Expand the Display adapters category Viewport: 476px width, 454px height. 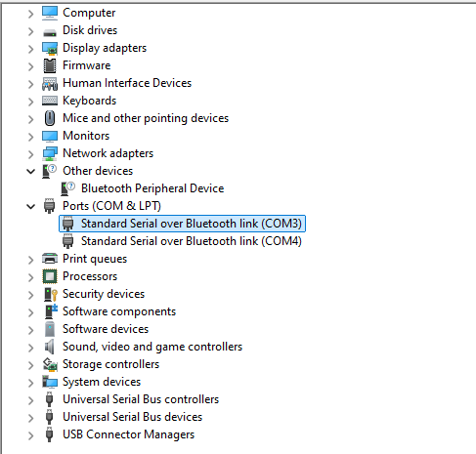point(30,49)
